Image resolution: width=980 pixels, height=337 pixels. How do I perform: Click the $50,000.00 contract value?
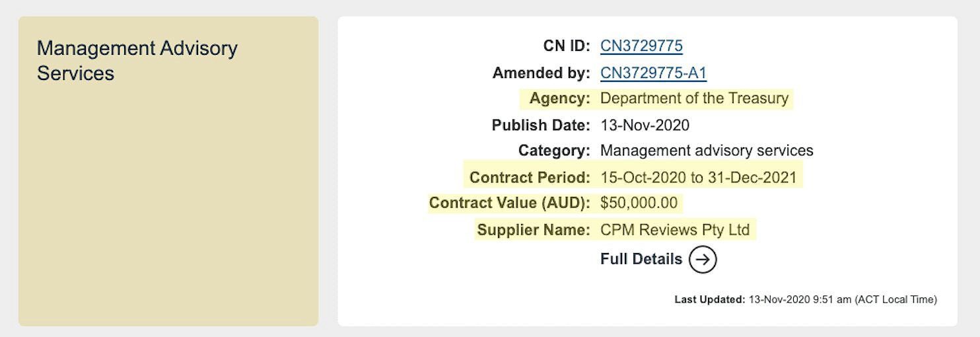(639, 203)
